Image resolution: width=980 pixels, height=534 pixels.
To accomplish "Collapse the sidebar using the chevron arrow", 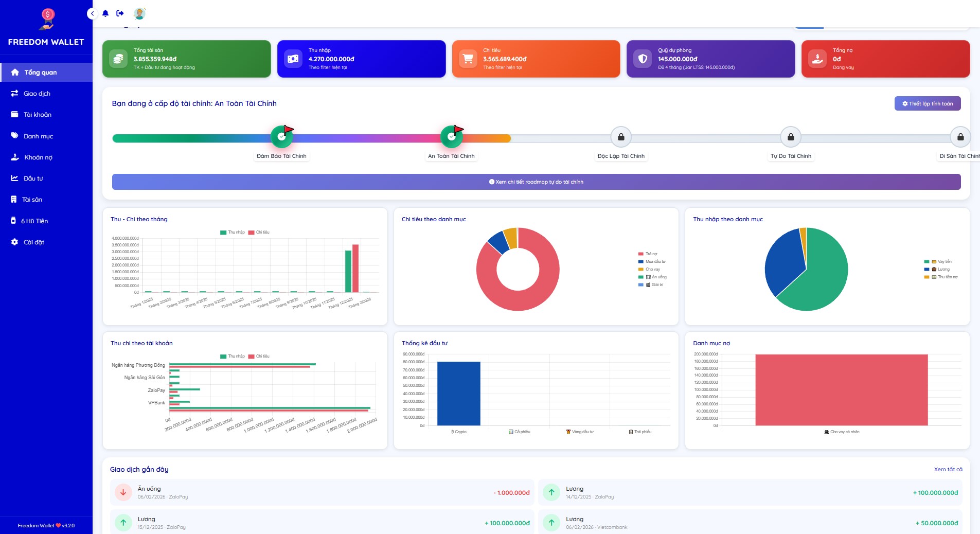I will [x=93, y=13].
